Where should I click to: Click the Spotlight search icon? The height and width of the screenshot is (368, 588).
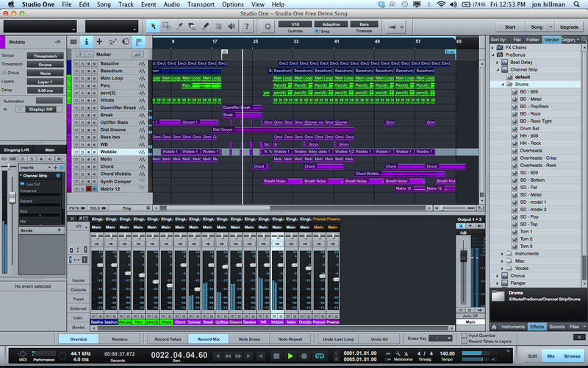[x=576, y=4]
